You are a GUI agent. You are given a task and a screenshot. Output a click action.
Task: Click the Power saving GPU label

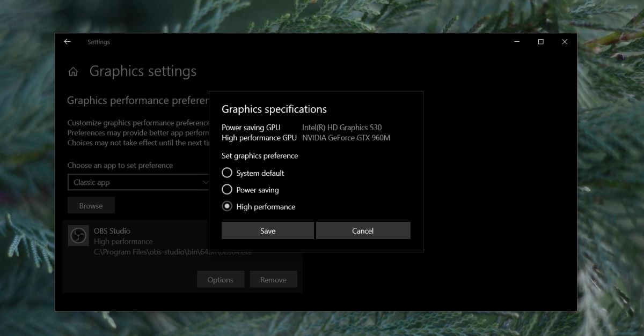[x=251, y=128]
